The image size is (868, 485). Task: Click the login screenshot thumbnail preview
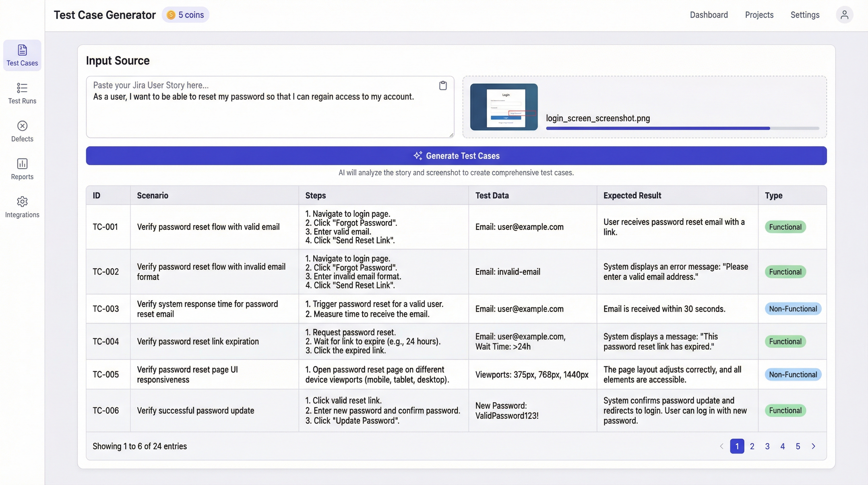(x=504, y=107)
